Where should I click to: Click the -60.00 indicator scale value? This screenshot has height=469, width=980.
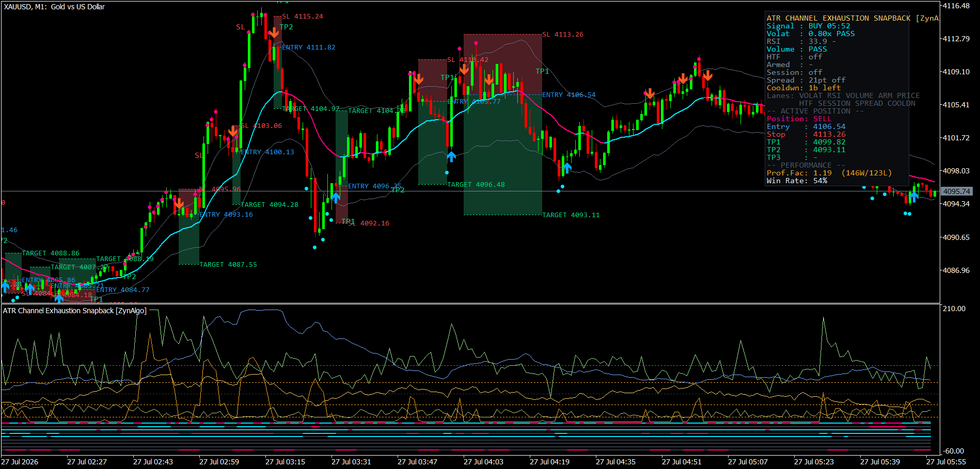coord(954,451)
